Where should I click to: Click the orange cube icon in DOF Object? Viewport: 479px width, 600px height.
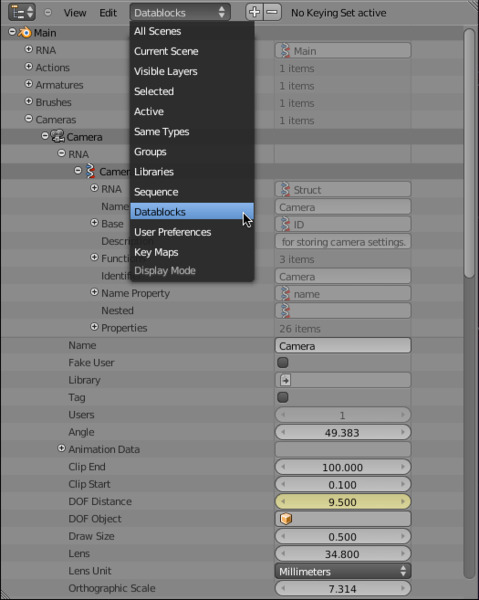[286, 518]
